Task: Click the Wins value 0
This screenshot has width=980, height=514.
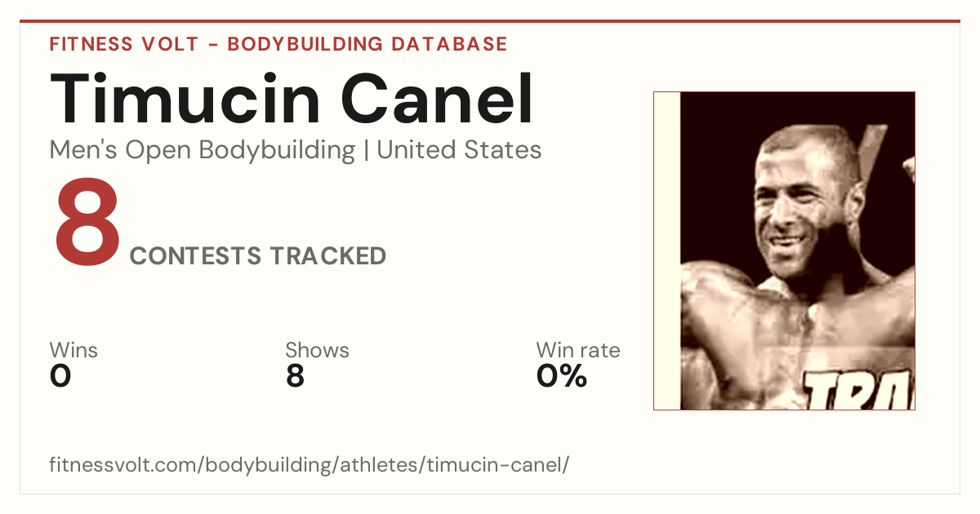Action: point(60,376)
